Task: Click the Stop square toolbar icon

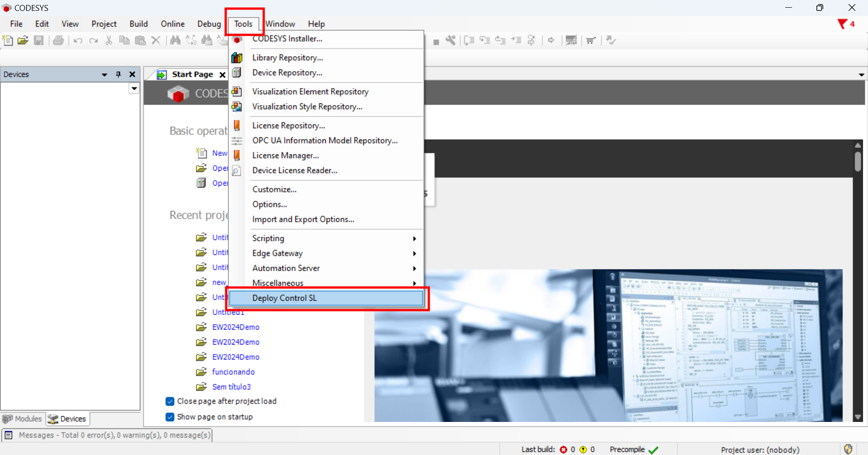Action: [436, 42]
